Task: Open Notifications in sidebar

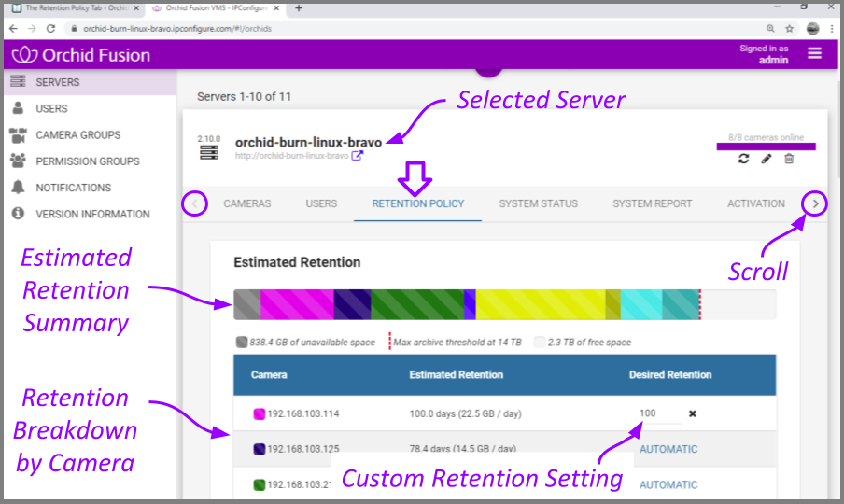Action: 90,188
